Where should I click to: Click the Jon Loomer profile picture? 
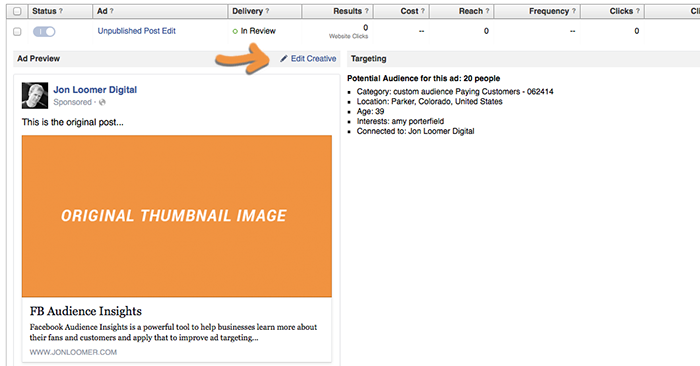point(35,96)
